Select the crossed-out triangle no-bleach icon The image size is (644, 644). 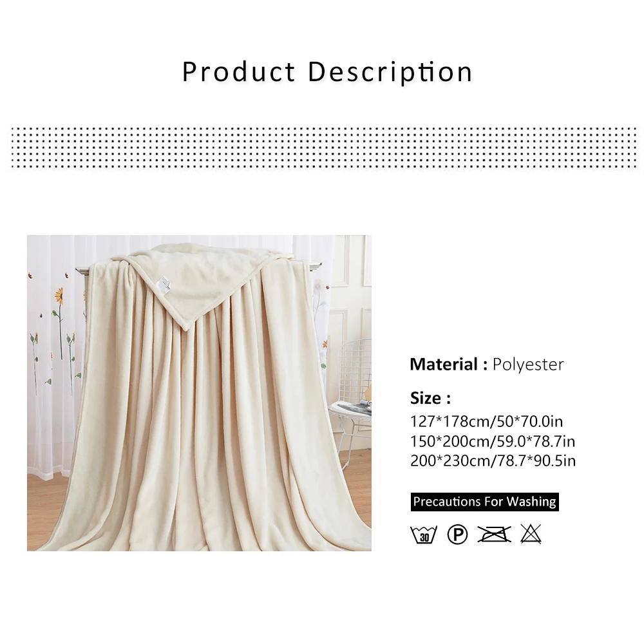click(x=531, y=534)
